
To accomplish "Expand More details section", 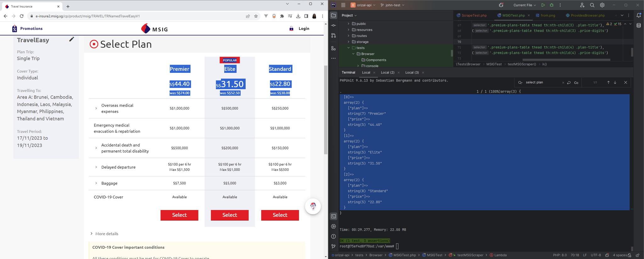I will [104, 234].
